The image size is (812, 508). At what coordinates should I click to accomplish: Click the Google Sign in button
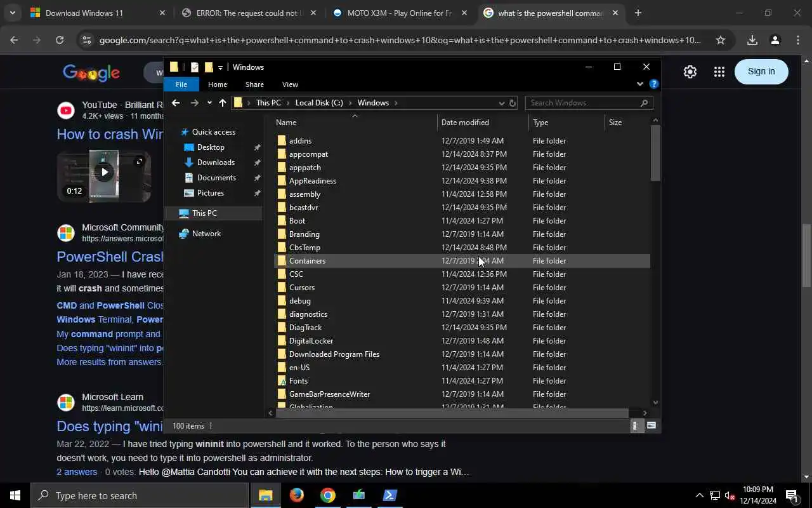pos(761,71)
